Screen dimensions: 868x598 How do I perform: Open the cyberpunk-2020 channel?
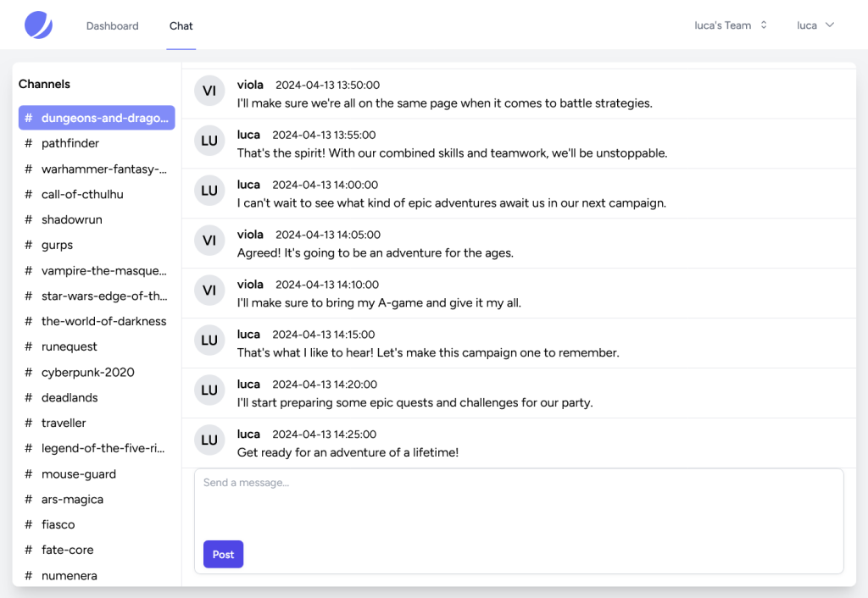click(x=87, y=372)
